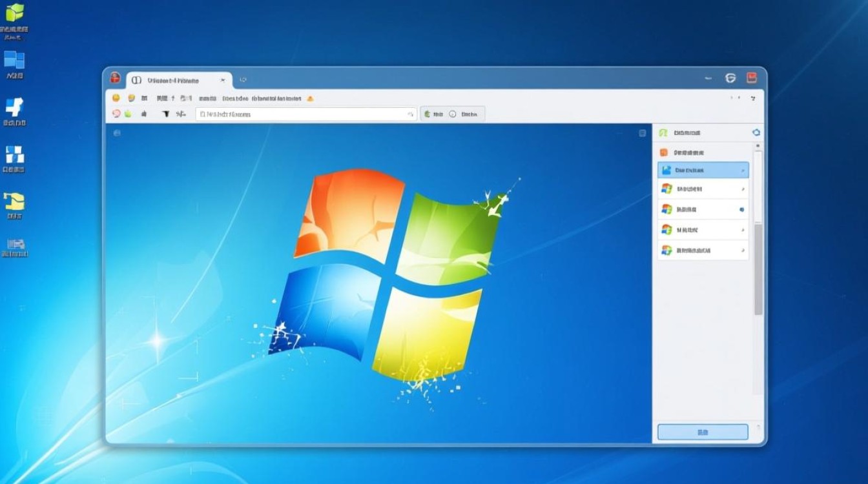Click the pink speech bubble toolbar icon
Viewport: 868px width, 484px height.
[x=116, y=114]
